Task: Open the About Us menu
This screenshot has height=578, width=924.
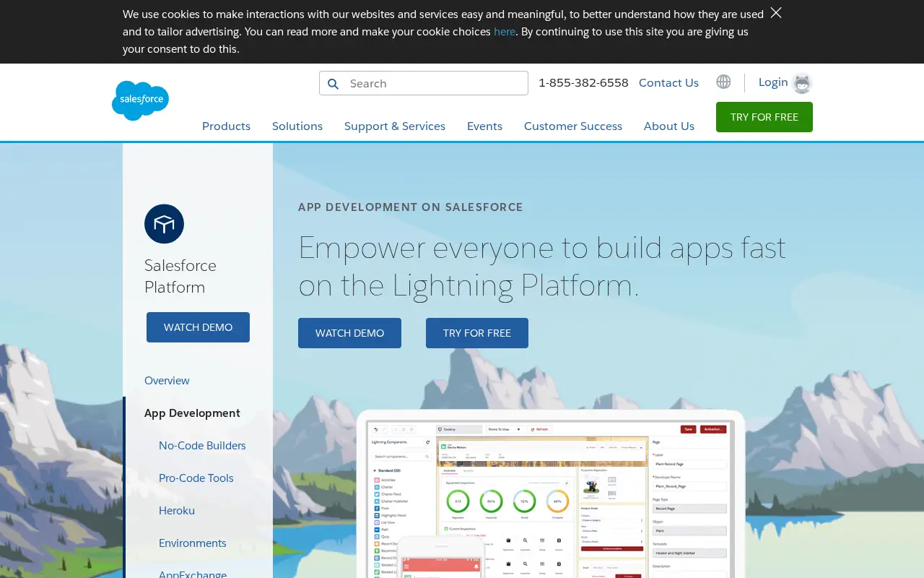Action: [669, 126]
